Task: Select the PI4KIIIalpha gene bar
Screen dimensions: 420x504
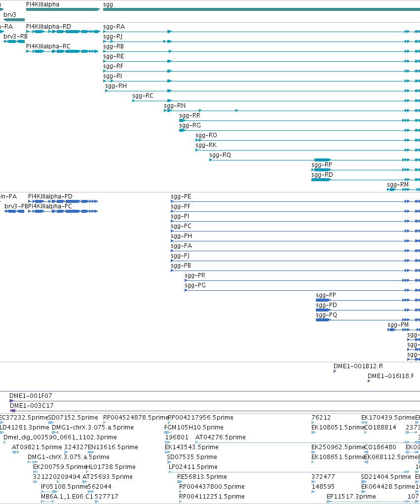Action: point(63,9)
